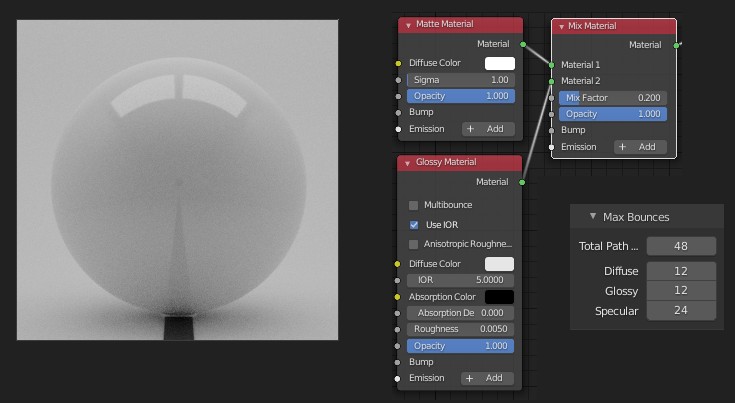Adjust the Mix Factor slider
The width and height of the screenshot is (735, 403).
(x=612, y=98)
